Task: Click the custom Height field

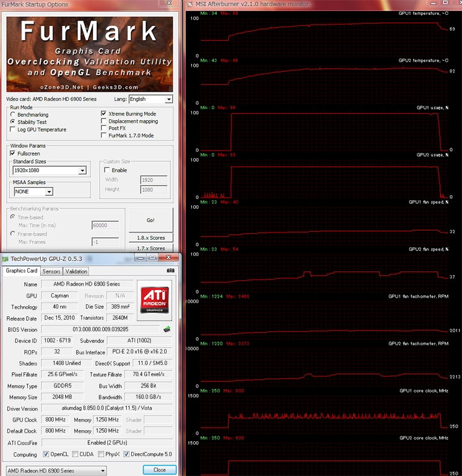Action: [x=154, y=190]
